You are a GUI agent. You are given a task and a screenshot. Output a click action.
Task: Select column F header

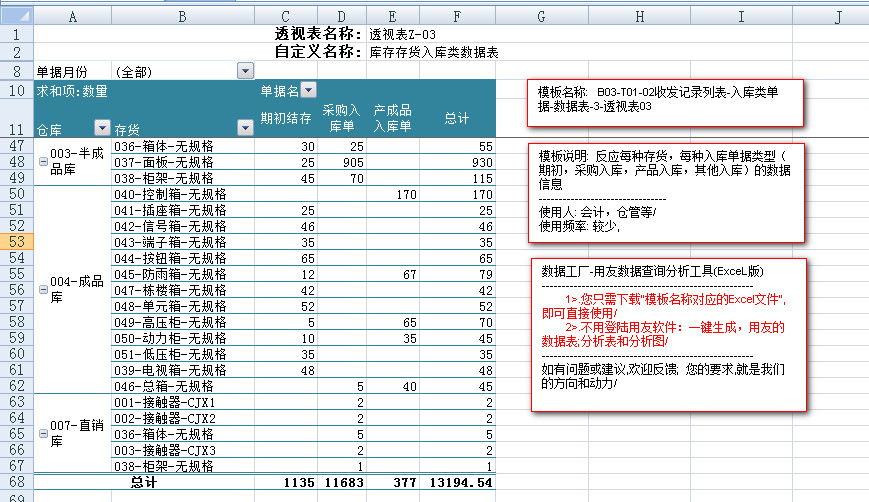[x=457, y=15]
